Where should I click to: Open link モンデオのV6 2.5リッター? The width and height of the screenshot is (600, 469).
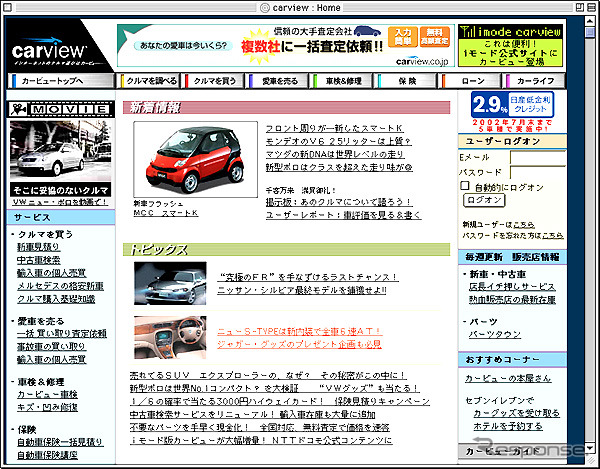338,141
